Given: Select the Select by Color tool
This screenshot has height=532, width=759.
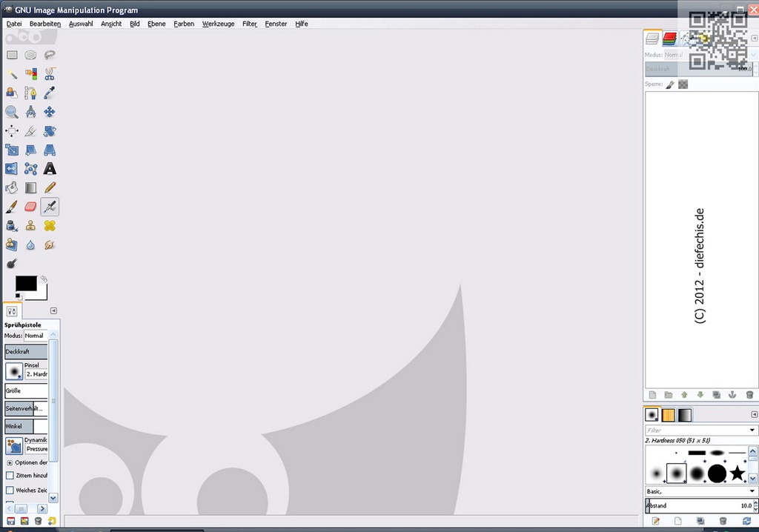Looking at the screenshot, I should coord(30,73).
